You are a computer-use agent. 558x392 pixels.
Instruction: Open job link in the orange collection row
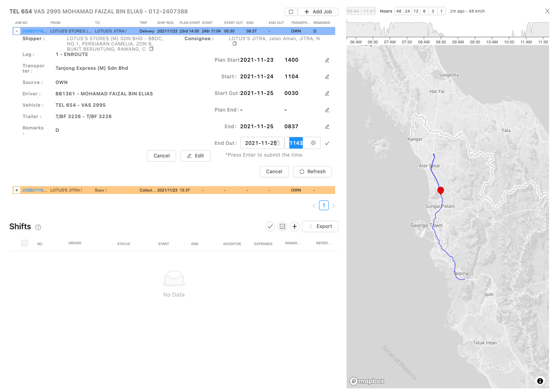click(x=34, y=190)
